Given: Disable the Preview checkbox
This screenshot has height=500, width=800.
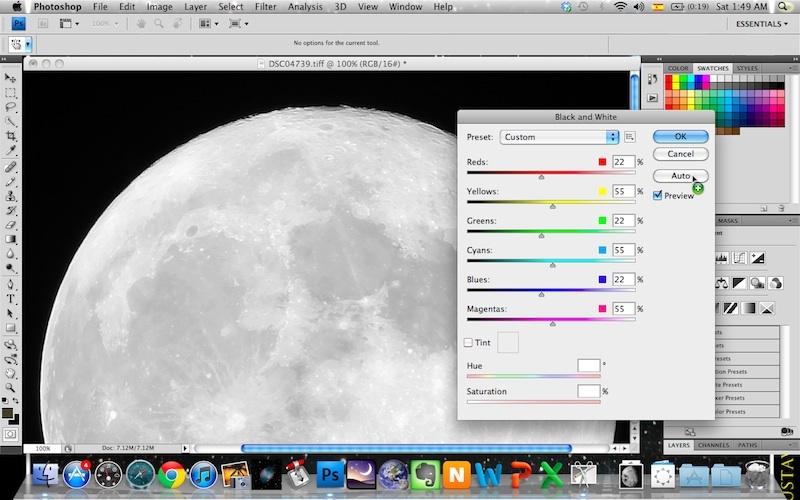Looking at the screenshot, I should pyautogui.click(x=657, y=195).
